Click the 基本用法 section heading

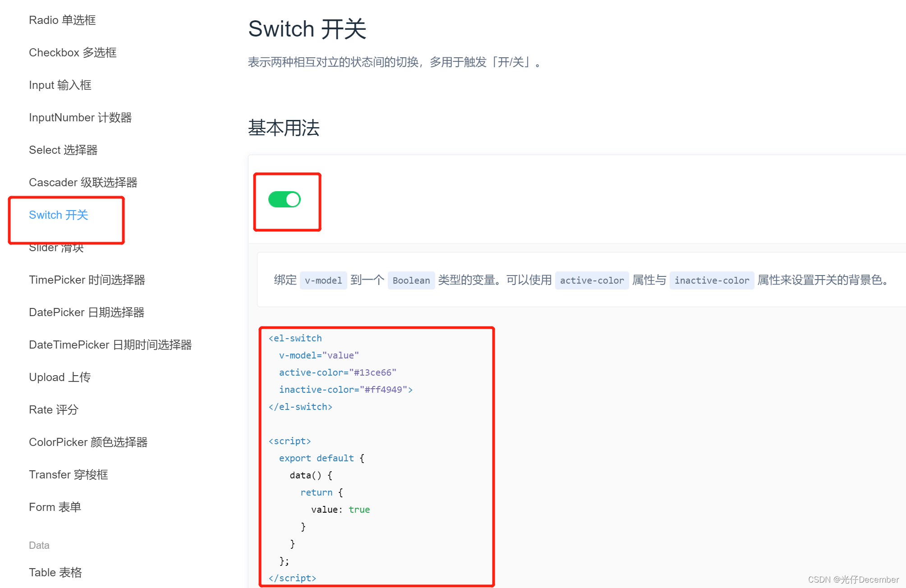pos(284,128)
